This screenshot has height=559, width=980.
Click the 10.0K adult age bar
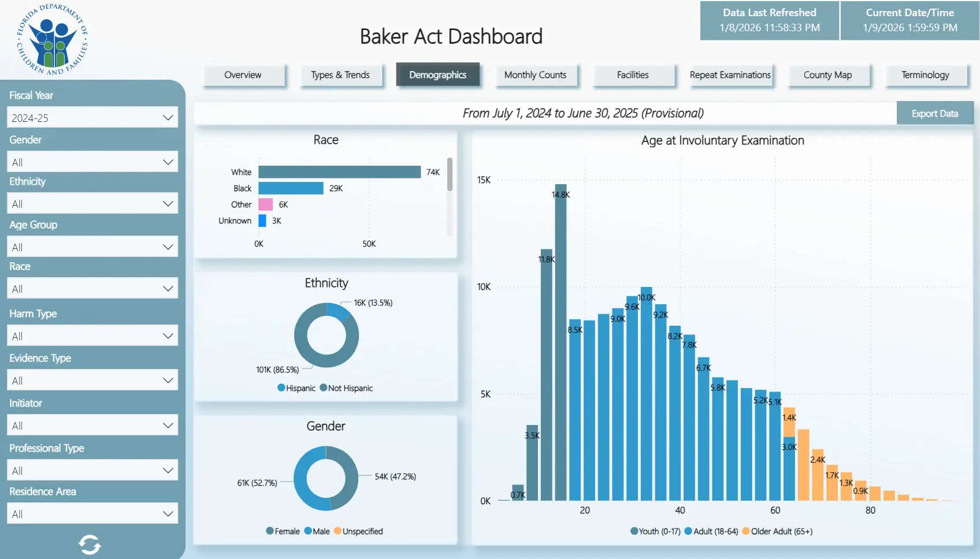pos(647,393)
